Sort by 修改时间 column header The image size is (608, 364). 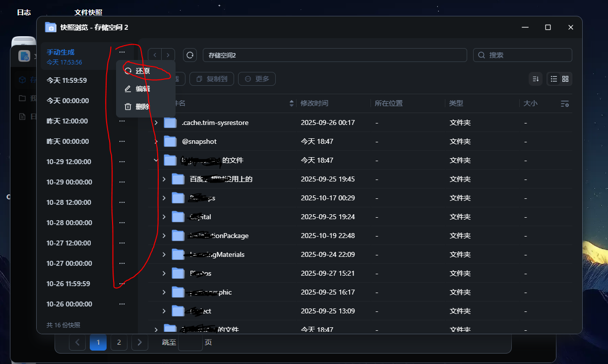coord(314,103)
